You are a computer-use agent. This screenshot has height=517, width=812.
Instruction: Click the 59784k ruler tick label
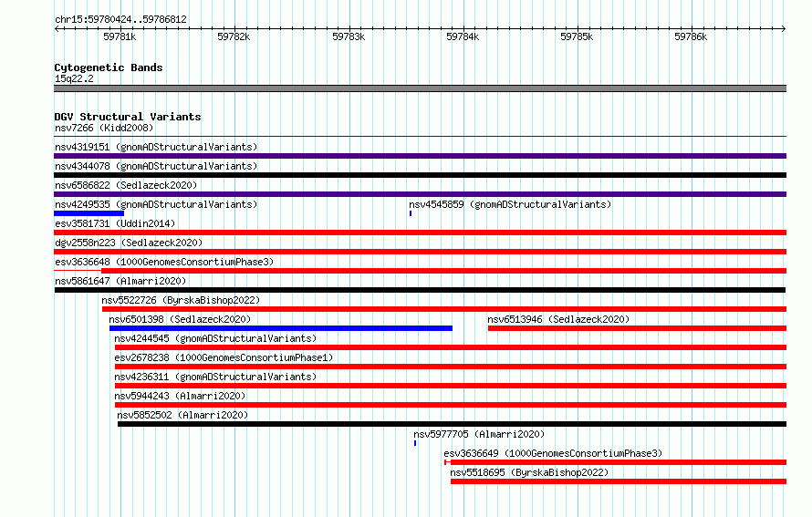463,36
